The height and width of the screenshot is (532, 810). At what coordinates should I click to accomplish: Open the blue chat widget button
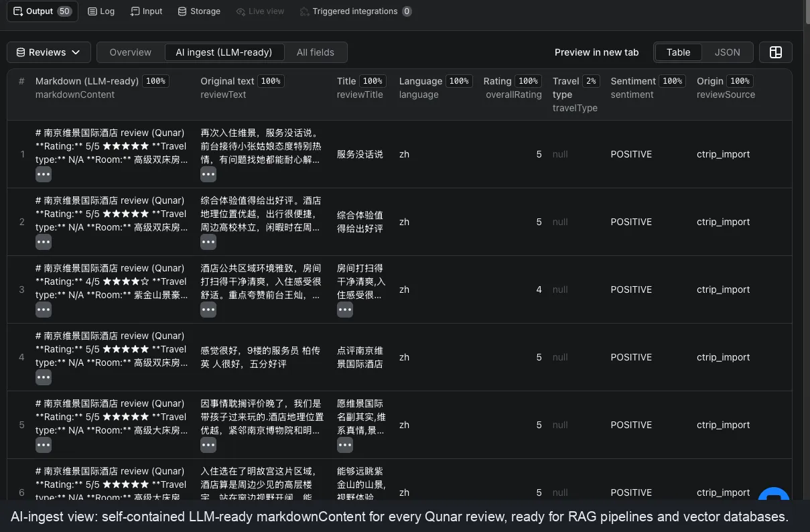coord(774,496)
